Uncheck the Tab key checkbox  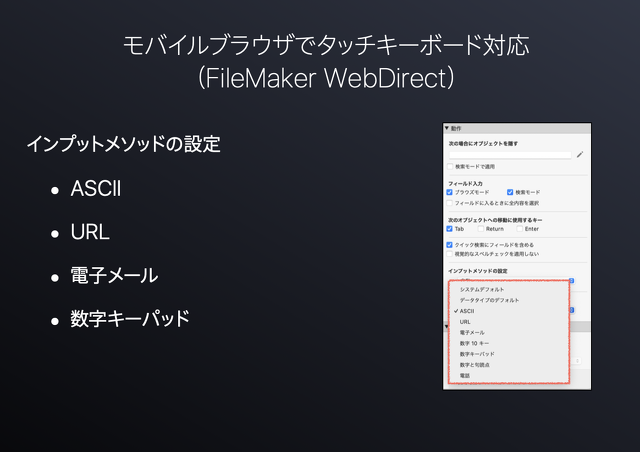pos(450,229)
